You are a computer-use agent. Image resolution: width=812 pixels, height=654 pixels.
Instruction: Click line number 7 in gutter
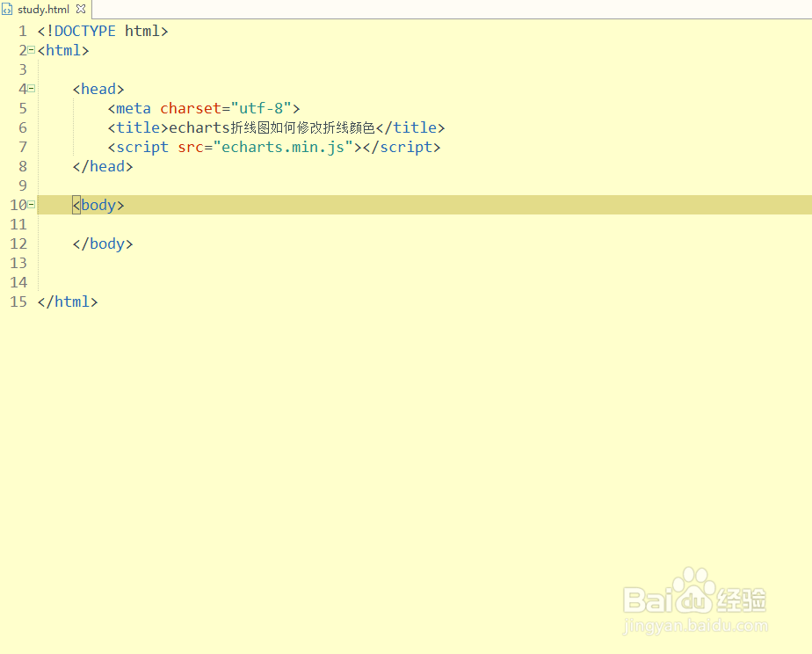tap(23, 147)
